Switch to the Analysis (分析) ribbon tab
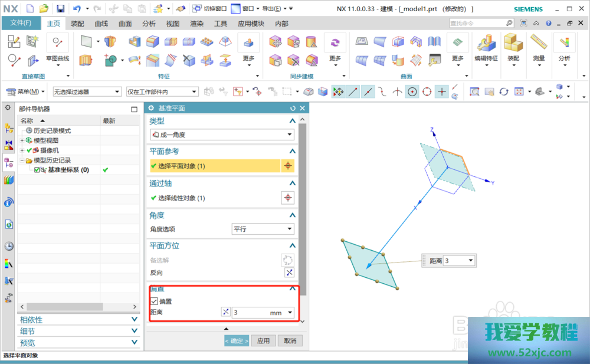 coord(149,24)
